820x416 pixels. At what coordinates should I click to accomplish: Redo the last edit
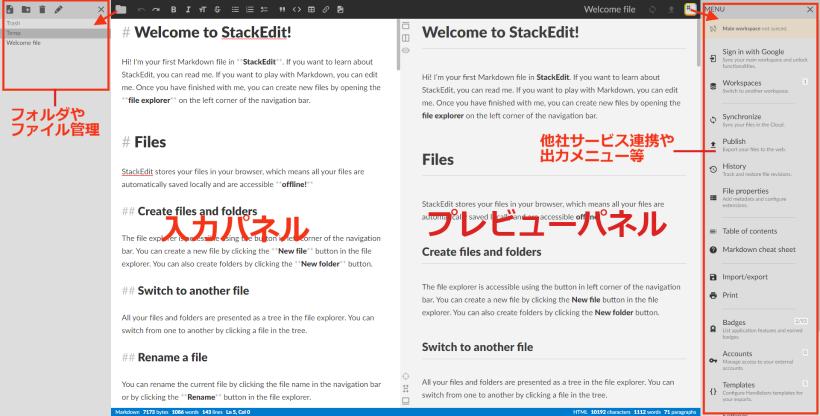tap(156, 9)
